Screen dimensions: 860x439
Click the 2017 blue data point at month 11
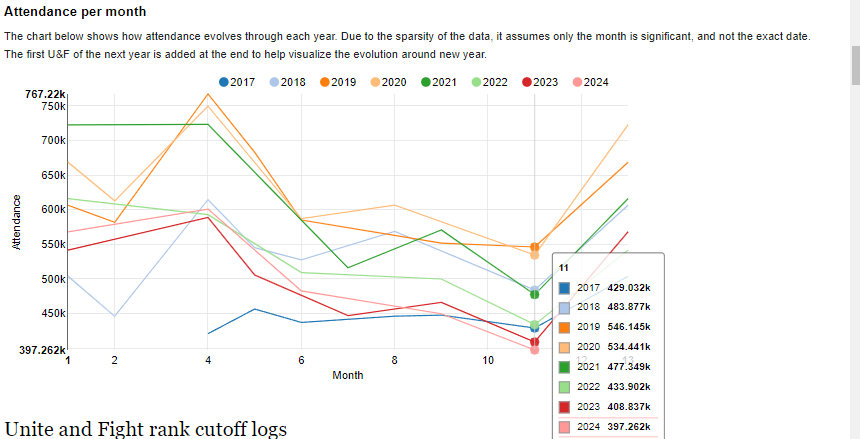(x=535, y=328)
